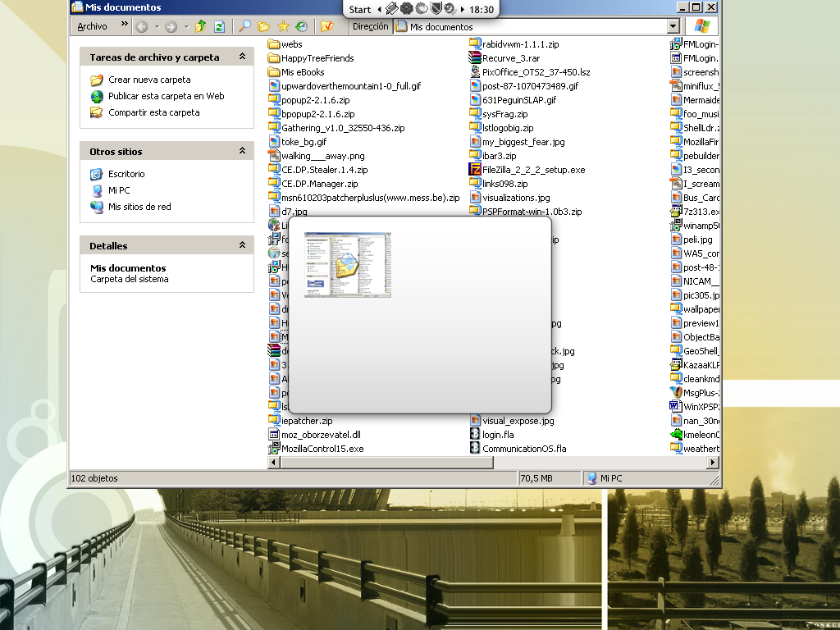840x630 pixels.
Task: Open the Back button history dropdown arrow
Action: (157, 26)
